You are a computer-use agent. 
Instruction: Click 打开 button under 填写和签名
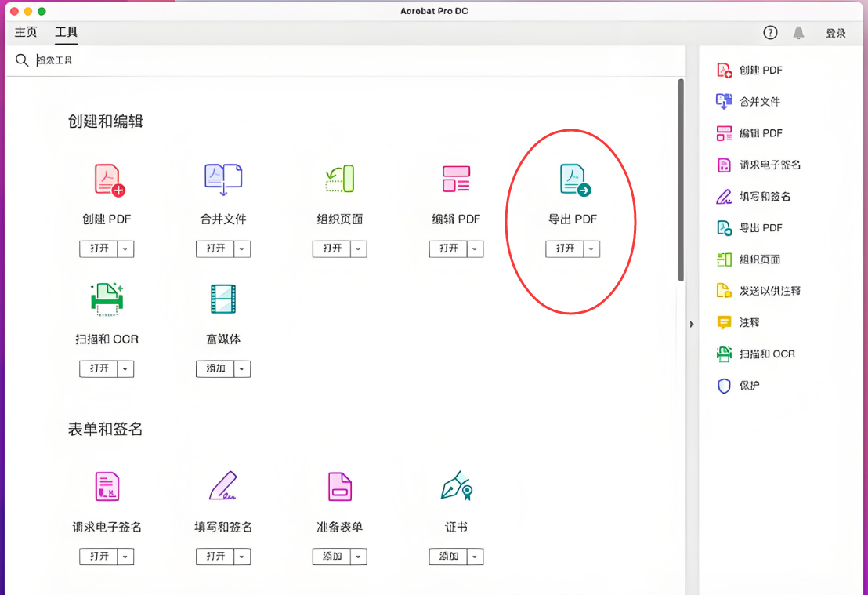point(215,557)
